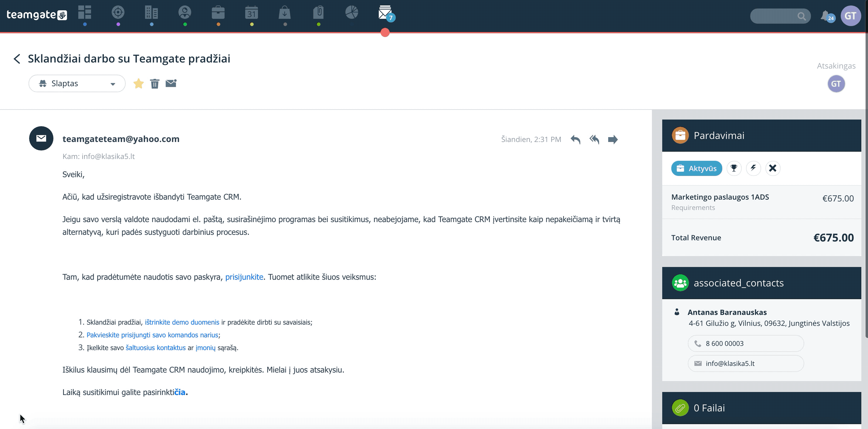Click info@klasika5.lt email button
868x429 pixels.
point(746,363)
